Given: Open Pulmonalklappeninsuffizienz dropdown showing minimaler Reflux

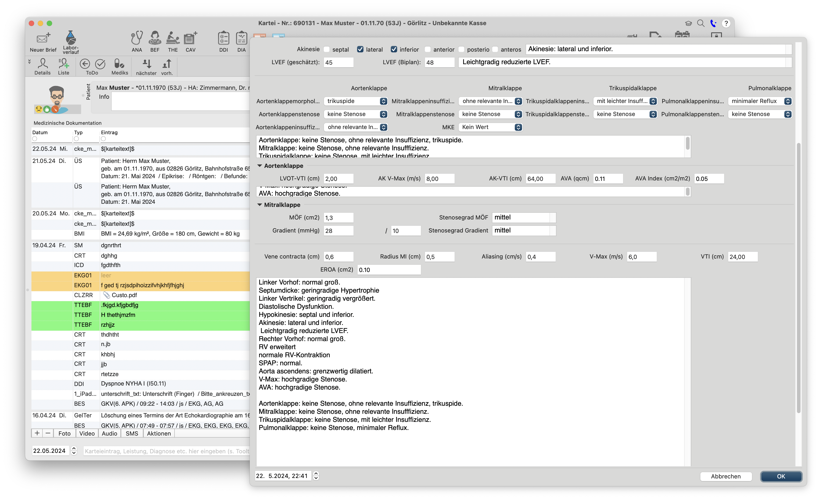Looking at the screenshot, I should coord(760,101).
